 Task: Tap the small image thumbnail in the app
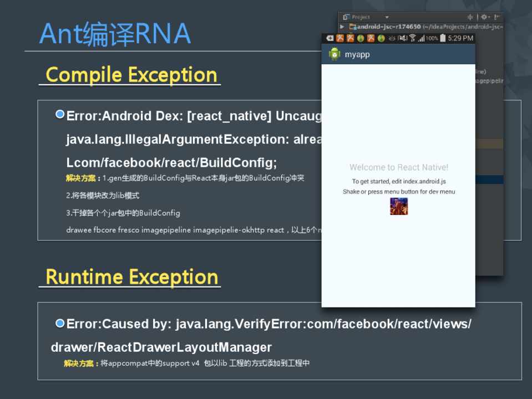coord(398,206)
